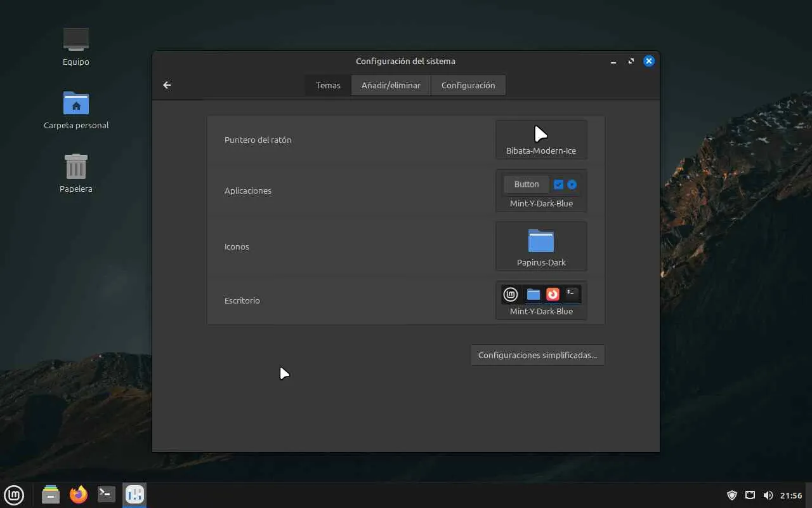812x508 pixels.
Task: Open the terminal from the taskbar
Action: point(107,495)
